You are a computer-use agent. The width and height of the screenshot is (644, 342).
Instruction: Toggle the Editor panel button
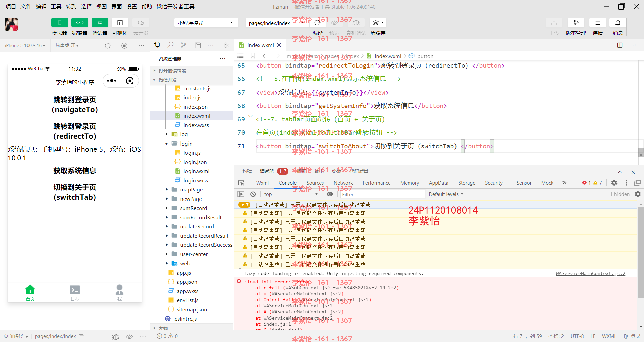tap(79, 23)
